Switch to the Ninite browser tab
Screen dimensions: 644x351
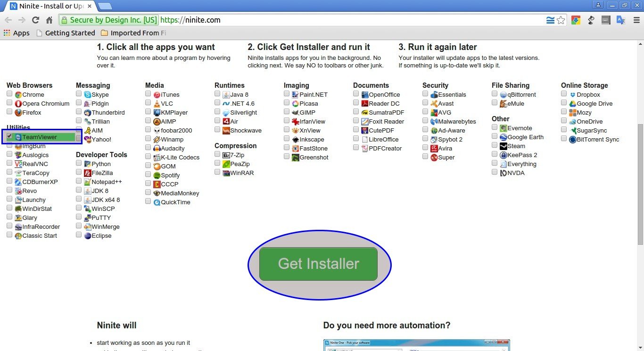pos(50,6)
